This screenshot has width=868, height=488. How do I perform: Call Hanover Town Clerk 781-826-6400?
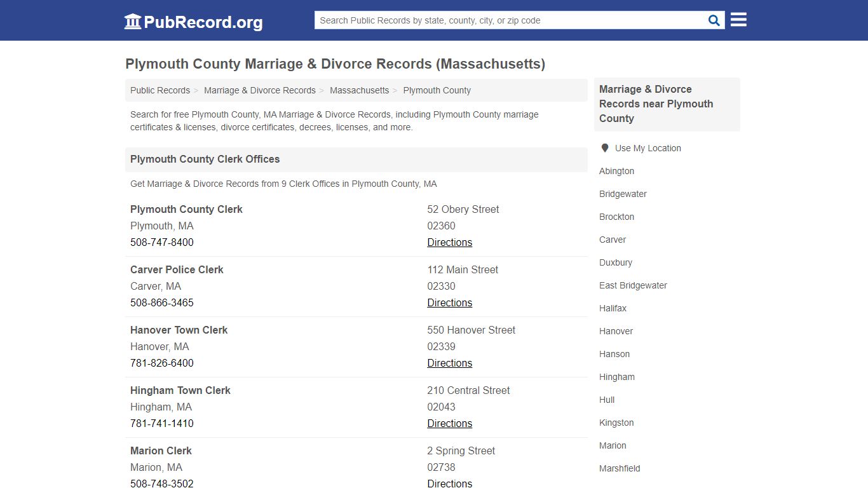(162, 363)
